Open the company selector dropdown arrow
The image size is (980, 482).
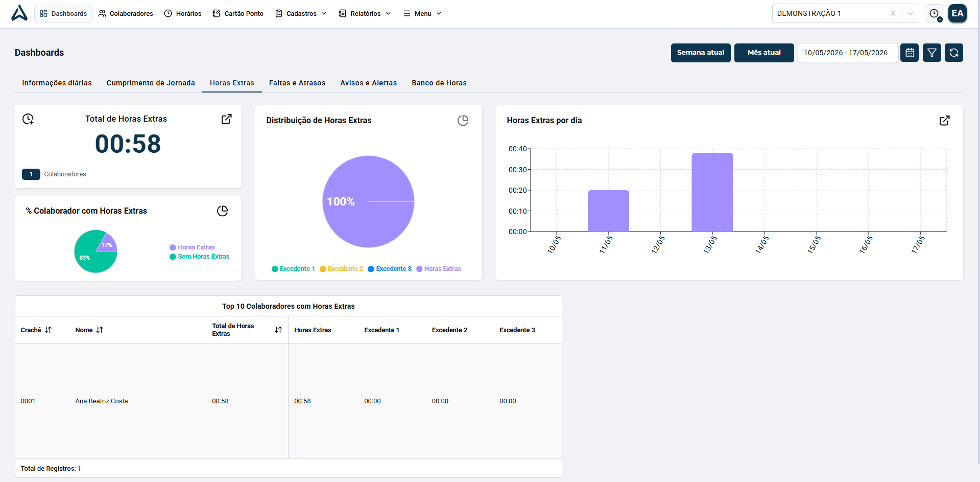coord(911,13)
